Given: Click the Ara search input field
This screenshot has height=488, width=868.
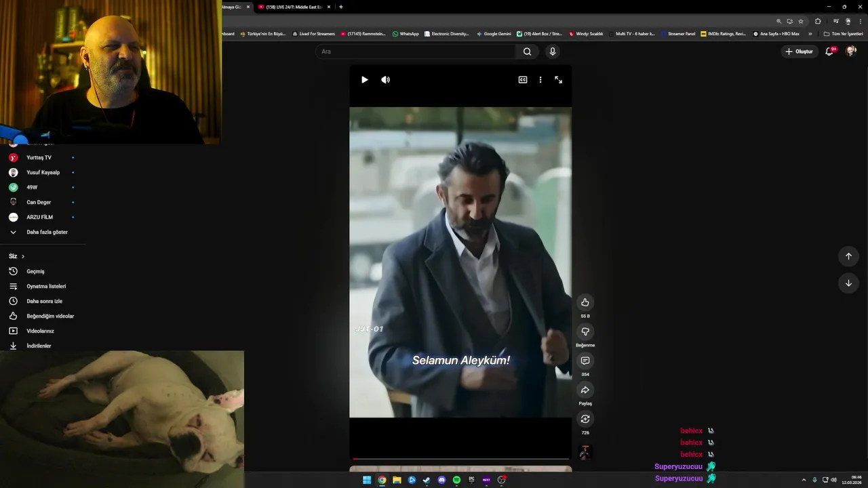Looking at the screenshot, I should point(416,52).
